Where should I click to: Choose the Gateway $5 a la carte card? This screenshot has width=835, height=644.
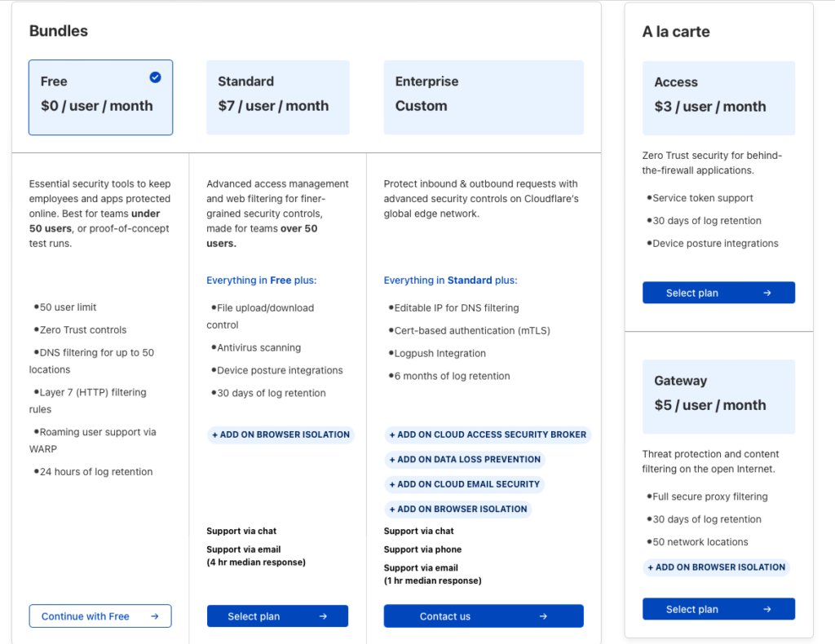[718, 396]
